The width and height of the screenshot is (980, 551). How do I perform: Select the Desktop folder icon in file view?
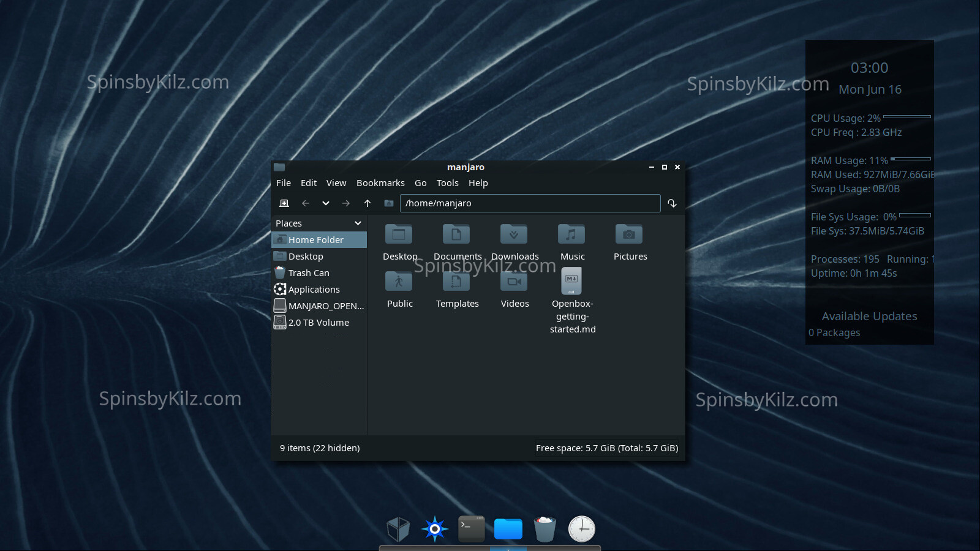pos(399,234)
